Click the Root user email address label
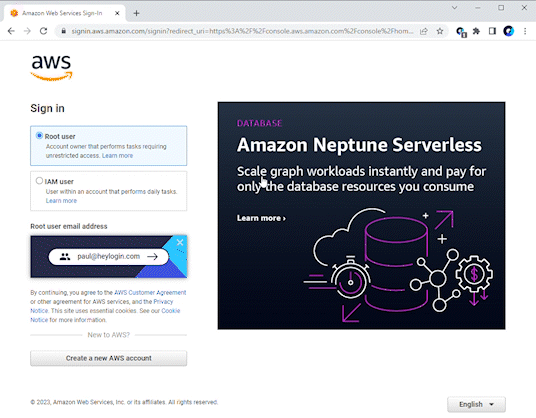The height and width of the screenshot is (418, 536). [x=69, y=226]
